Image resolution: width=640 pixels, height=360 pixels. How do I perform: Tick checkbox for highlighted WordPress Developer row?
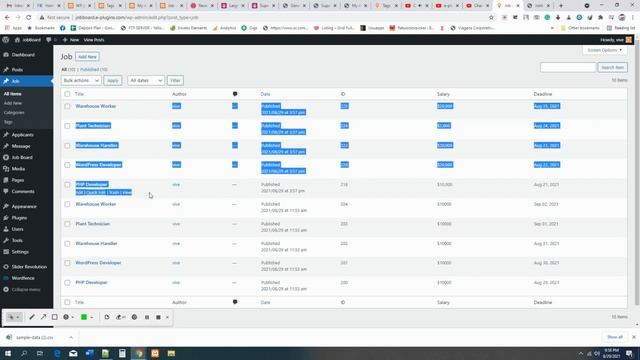[x=67, y=165]
